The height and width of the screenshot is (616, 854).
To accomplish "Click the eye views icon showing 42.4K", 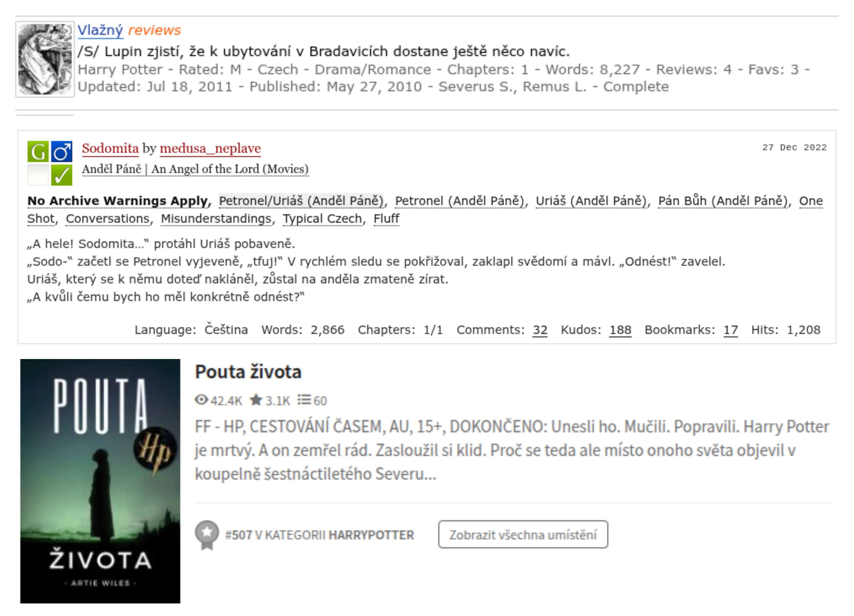I will [x=201, y=400].
